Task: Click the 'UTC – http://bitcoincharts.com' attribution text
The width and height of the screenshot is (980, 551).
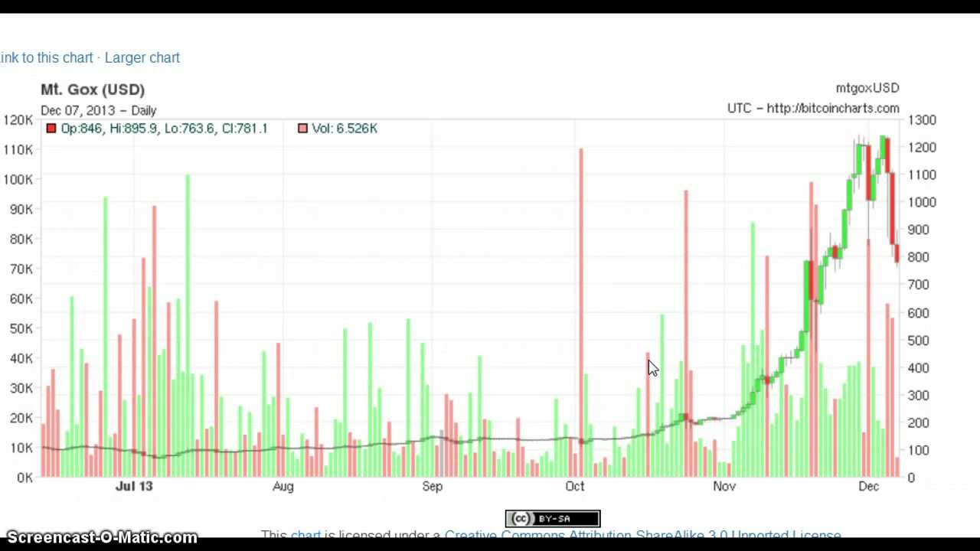Action: point(813,109)
